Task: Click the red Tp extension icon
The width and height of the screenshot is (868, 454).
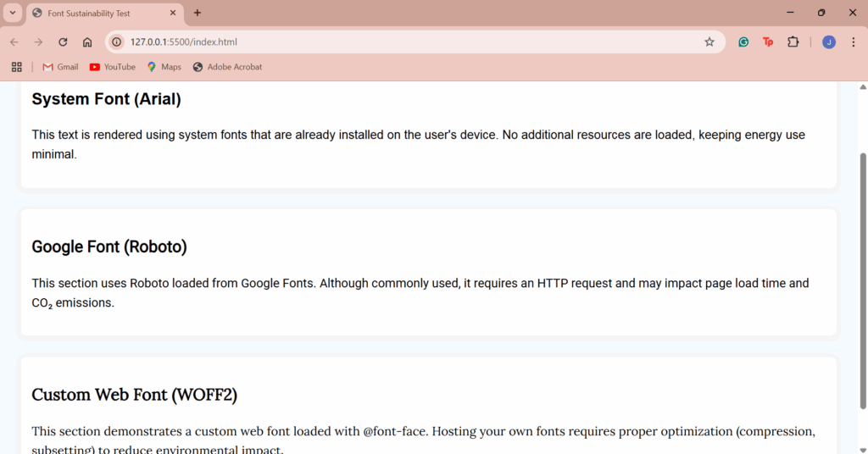Action: (768, 42)
